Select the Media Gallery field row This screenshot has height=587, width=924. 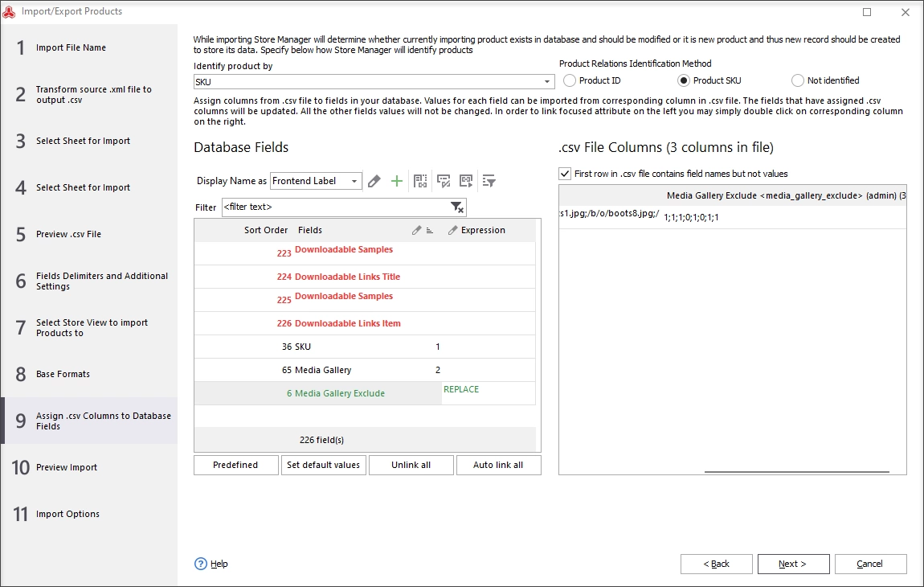365,370
